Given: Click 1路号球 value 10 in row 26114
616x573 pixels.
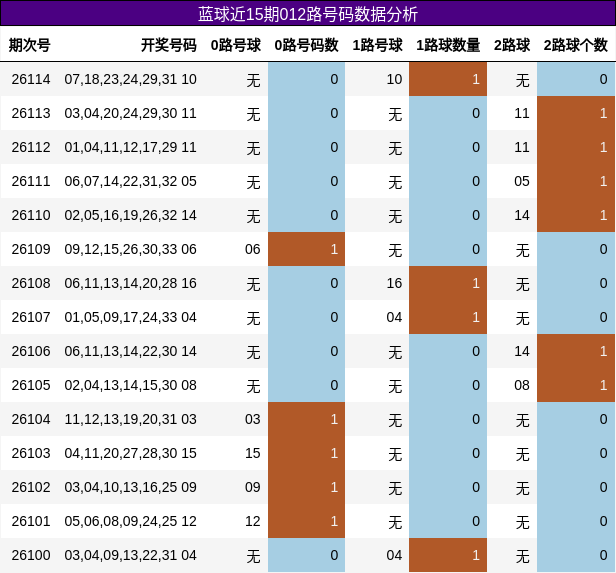Looking at the screenshot, I should pyautogui.click(x=394, y=79).
